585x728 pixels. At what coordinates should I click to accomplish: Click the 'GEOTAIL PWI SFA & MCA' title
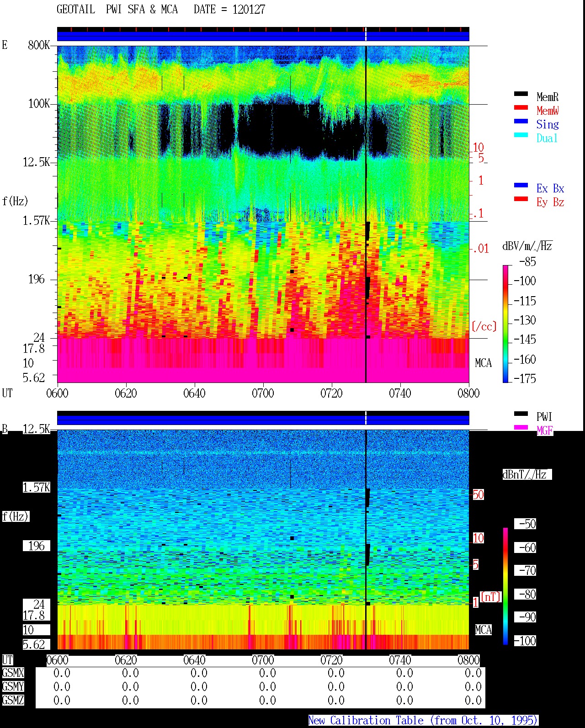(117, 9)
